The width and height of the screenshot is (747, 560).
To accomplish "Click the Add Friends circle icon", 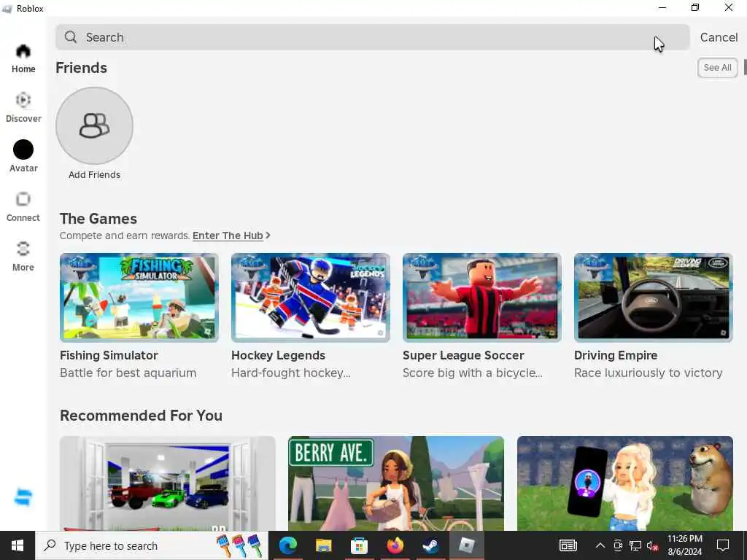I will [x=94, y=125].
